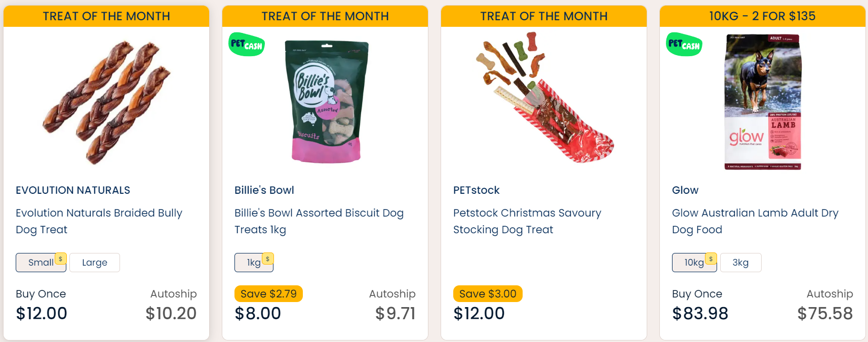Open Braided Bully treat product image
The height and width of the screenshot is (342, 868).
[106, 101]
